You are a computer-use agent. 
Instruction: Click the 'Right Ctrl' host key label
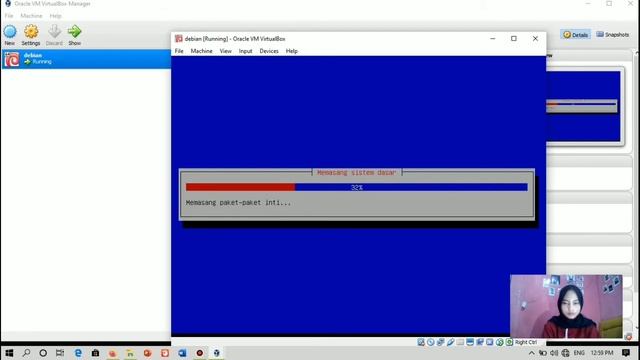click(526, 342)
